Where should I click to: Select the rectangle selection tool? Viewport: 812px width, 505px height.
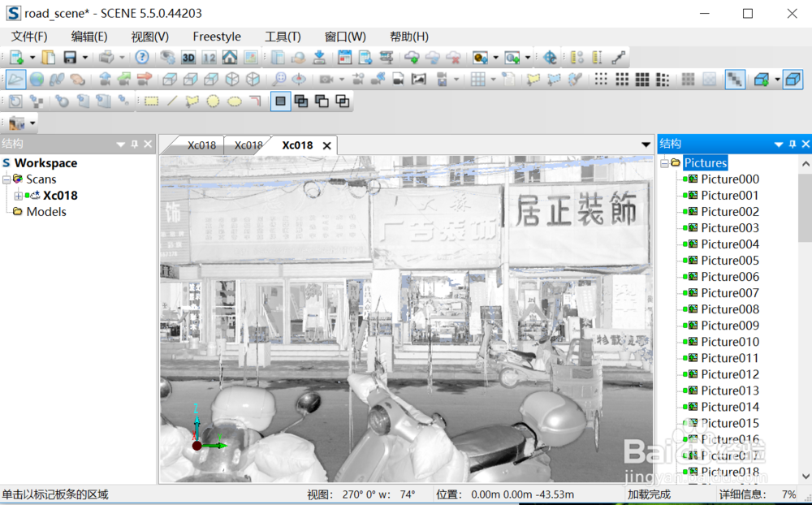pyautogui.click(x=151, y=101)
